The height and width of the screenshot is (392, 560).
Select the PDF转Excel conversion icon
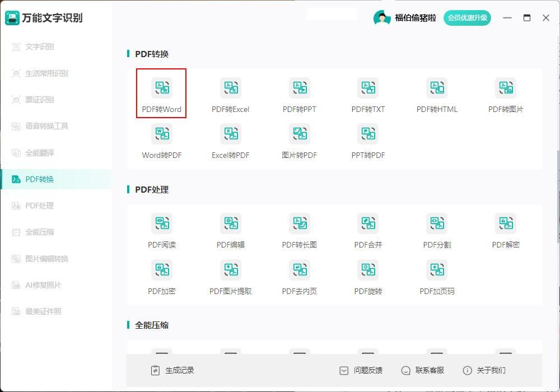tap(230, 93)
